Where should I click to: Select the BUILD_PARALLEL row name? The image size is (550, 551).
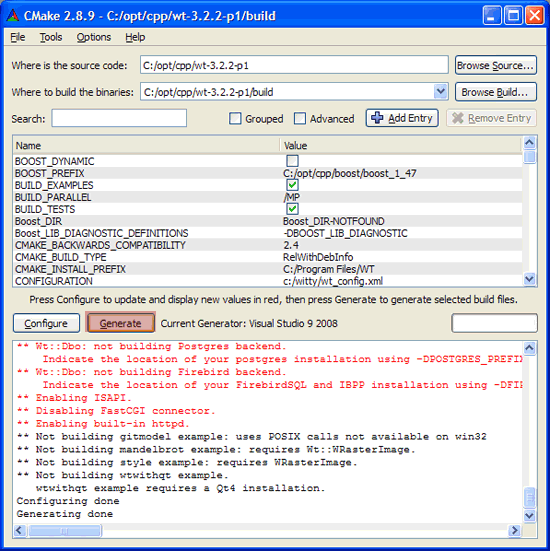(53, 197)
